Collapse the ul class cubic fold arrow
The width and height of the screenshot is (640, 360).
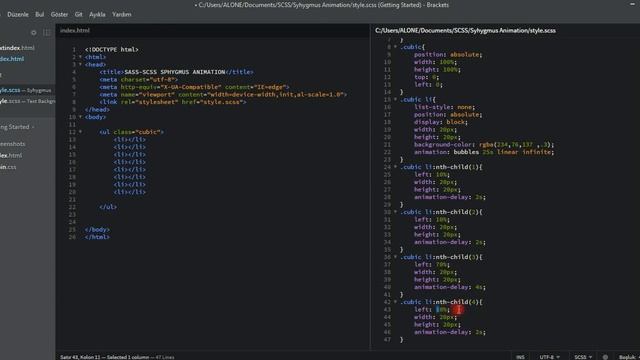tap(80, 132)
